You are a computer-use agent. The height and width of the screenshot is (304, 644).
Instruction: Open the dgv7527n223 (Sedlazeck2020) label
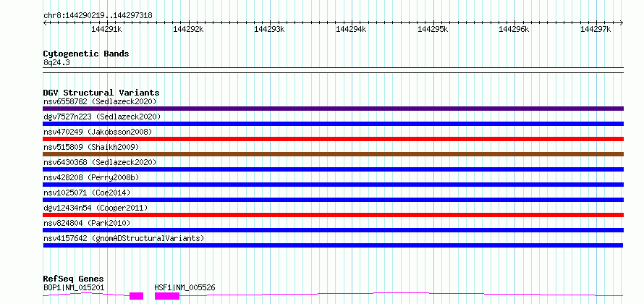coord(102,117)
